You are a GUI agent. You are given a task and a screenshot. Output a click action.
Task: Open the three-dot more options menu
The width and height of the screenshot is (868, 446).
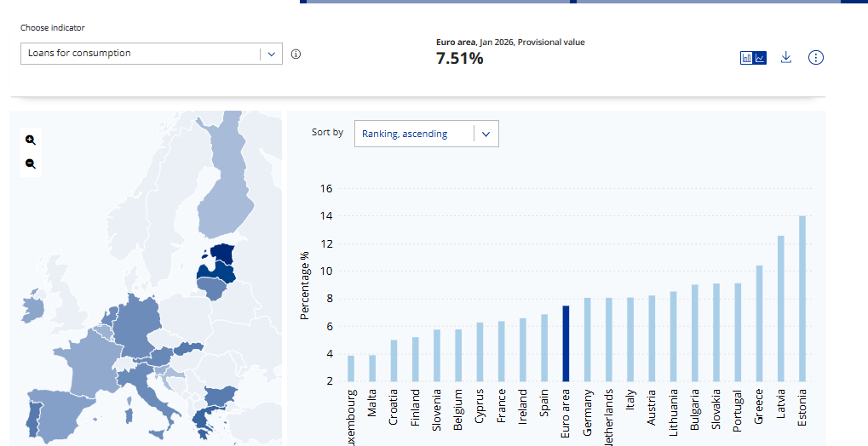point(816,58)
